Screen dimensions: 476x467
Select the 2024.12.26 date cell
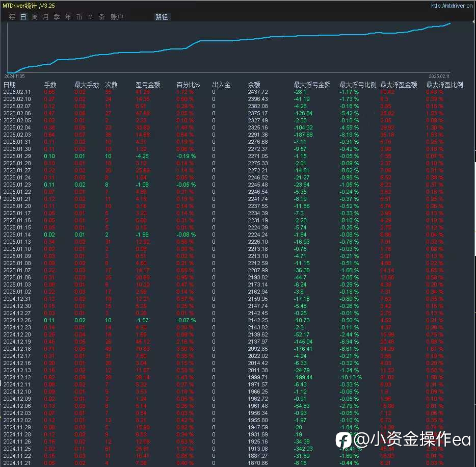17,320
